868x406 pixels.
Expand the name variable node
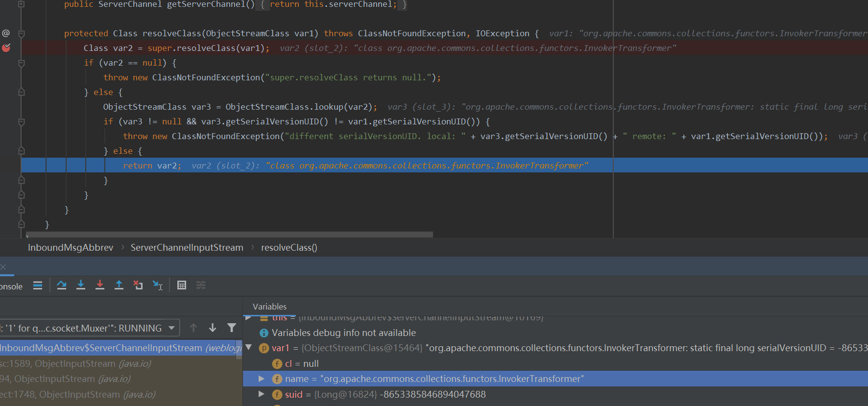262,379
